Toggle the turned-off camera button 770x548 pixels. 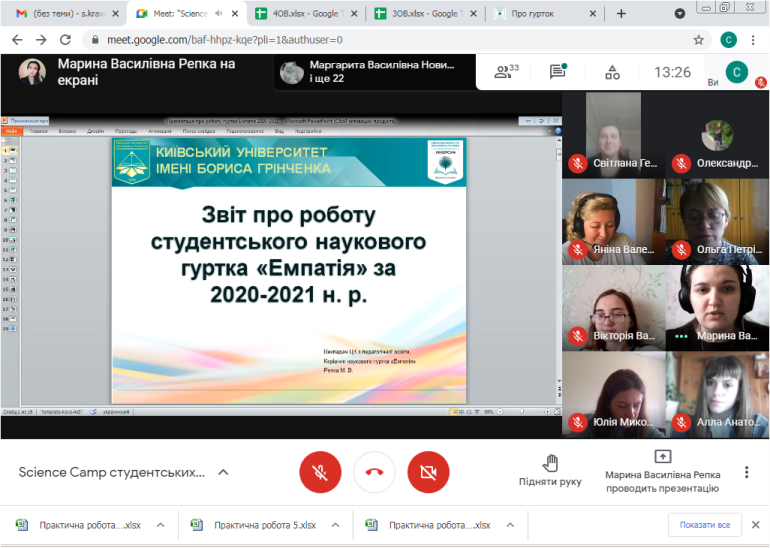click(x=428, y=472)
